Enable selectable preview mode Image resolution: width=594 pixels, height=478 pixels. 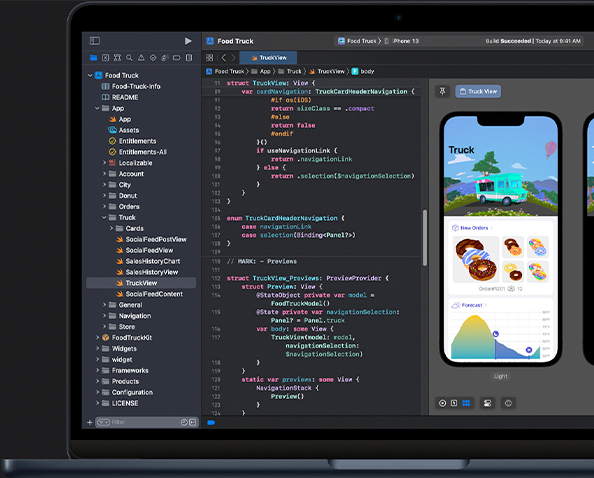[454, 403]
